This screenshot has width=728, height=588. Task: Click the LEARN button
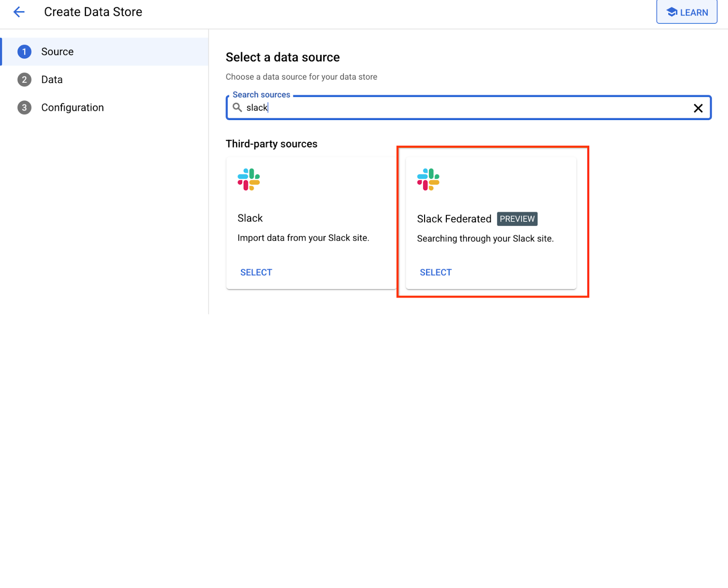pyautogui.click(x=687, y=12)
